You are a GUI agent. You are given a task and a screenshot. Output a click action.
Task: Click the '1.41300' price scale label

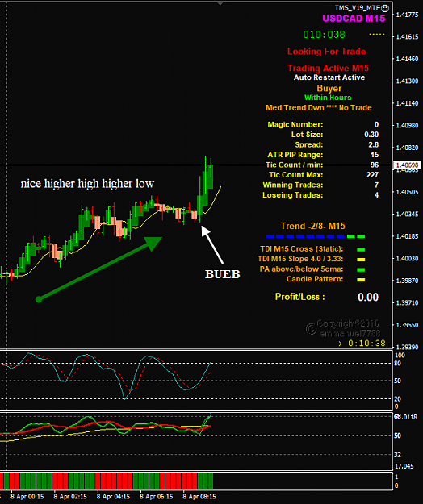pos(407,81)
